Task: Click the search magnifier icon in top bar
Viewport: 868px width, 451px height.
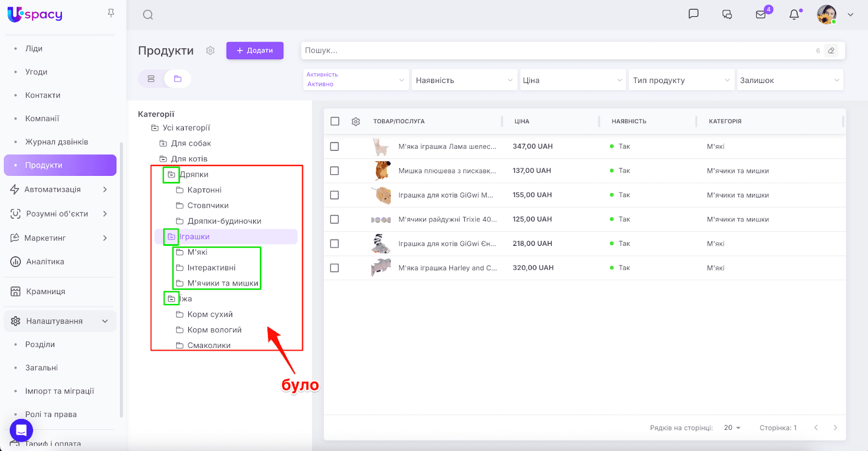Action: pos(148,15)
